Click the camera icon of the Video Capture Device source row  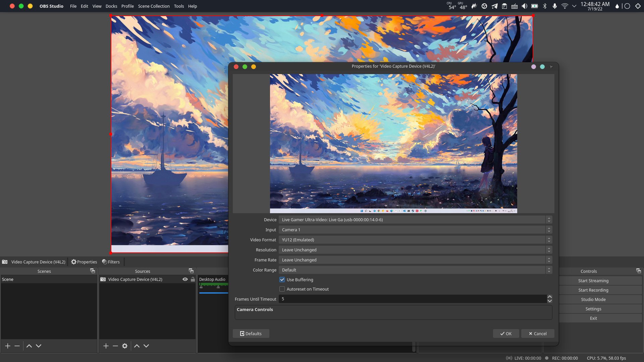(x=103, y=279)
